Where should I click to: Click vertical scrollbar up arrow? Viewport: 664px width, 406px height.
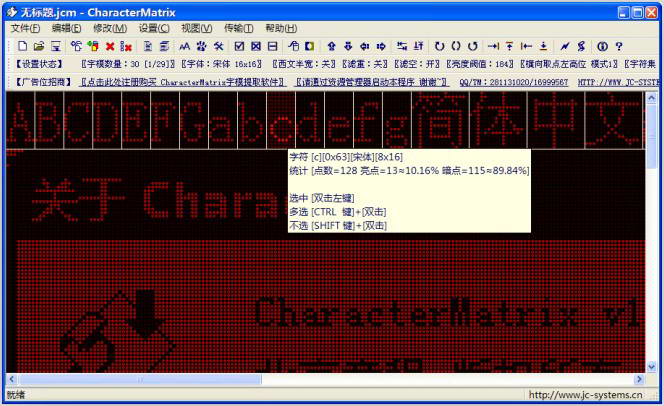pos(651,98)
